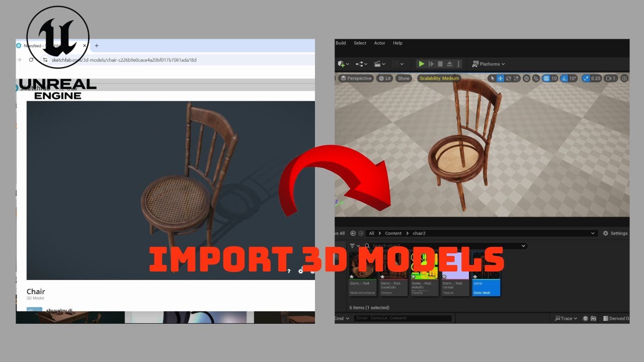Click the chair2 breadcrumb folder
644x362 pixels.
coord(420,233)
